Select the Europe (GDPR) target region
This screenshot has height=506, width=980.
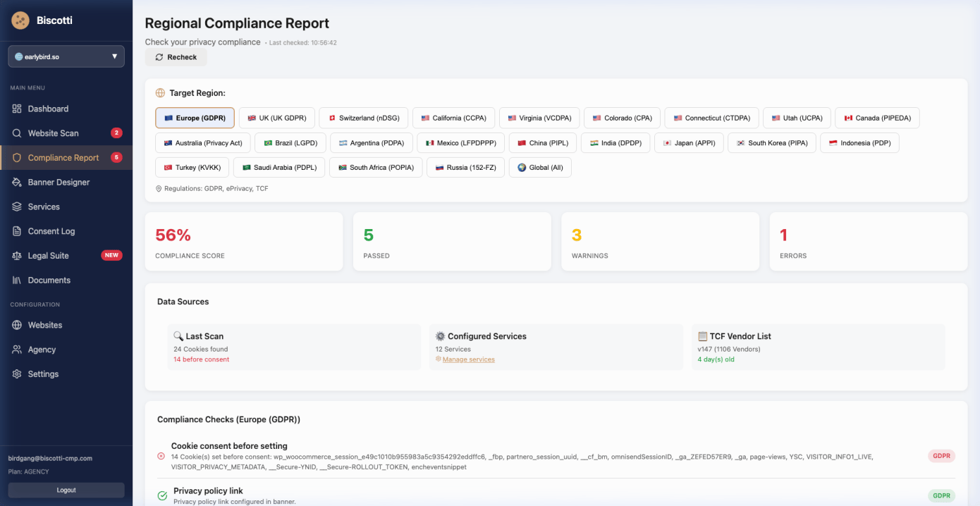point(195,118)
